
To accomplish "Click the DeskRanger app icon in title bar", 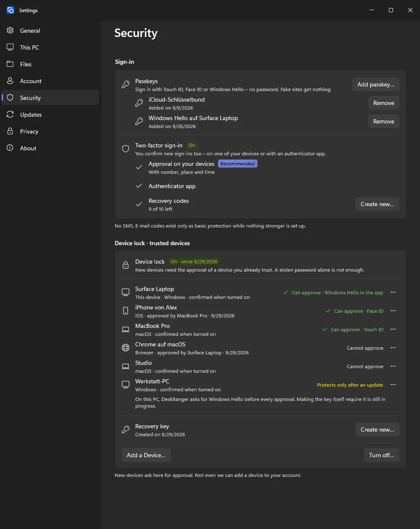I will click(x=10, y=10).
